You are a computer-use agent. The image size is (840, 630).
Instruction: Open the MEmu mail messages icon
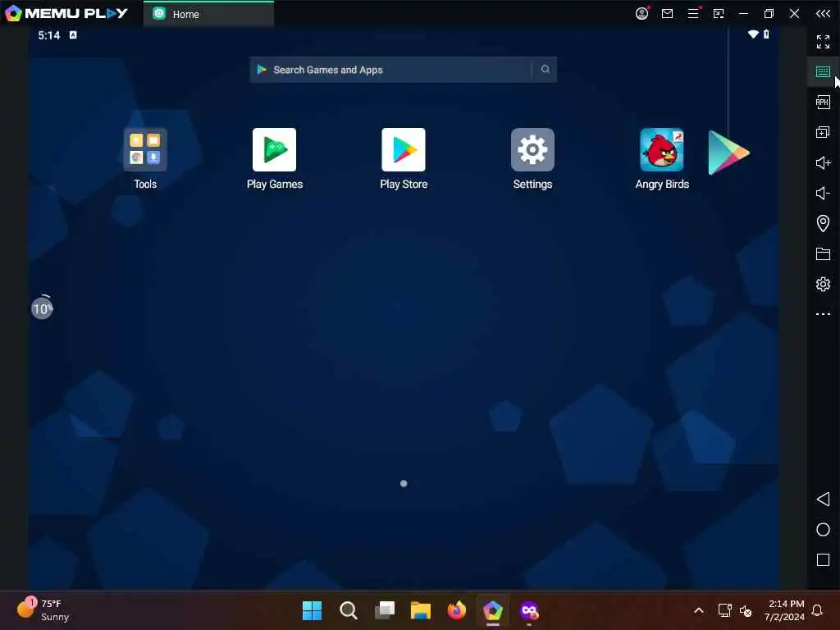(667, 13)
